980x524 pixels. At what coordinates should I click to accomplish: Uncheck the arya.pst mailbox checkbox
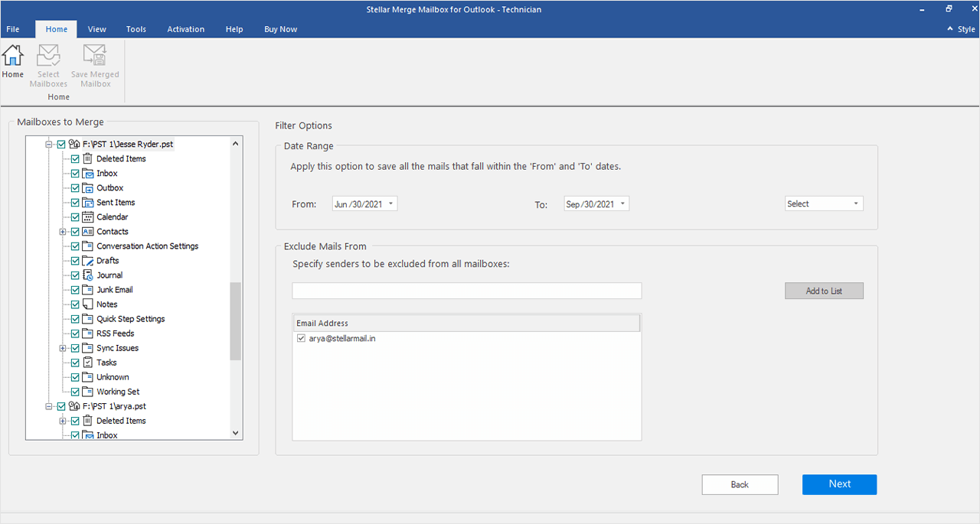click(x=61, y=406)
